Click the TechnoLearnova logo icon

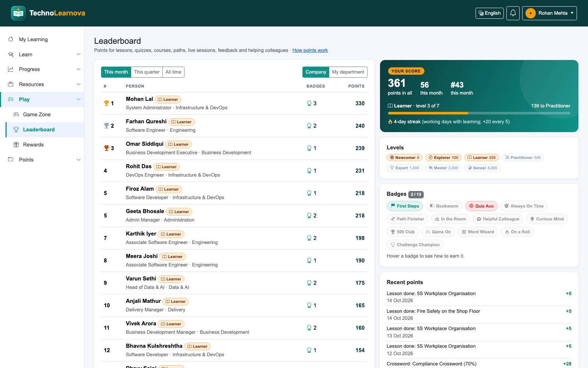pos(18,13)
